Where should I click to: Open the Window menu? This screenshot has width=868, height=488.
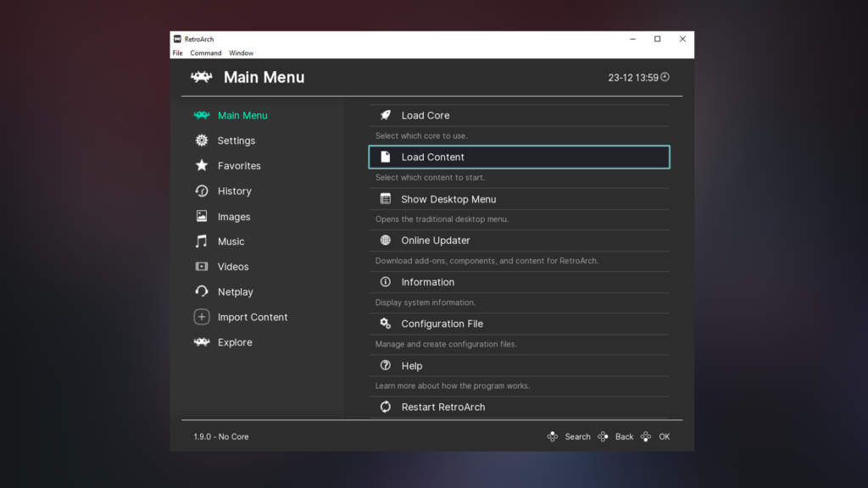click(x=242, y=53)
